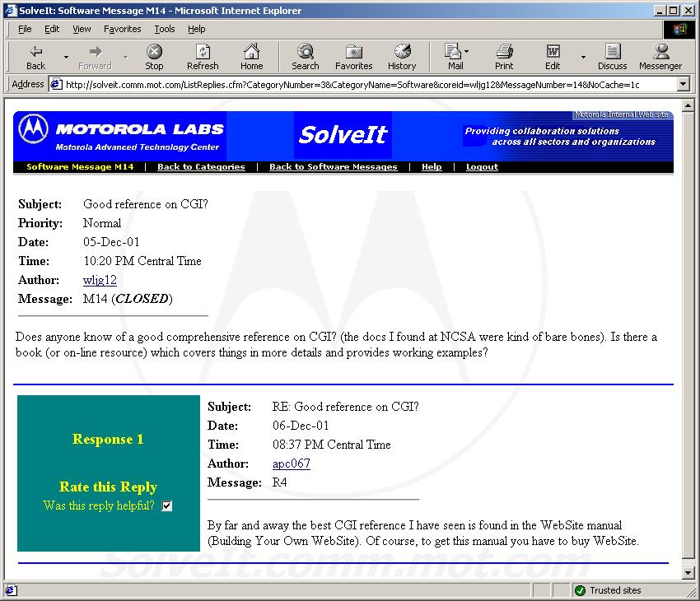Viewport: 700px width, 601px height.
Task: Click the Back arrow toolbar icon
Action: (35, 56)
